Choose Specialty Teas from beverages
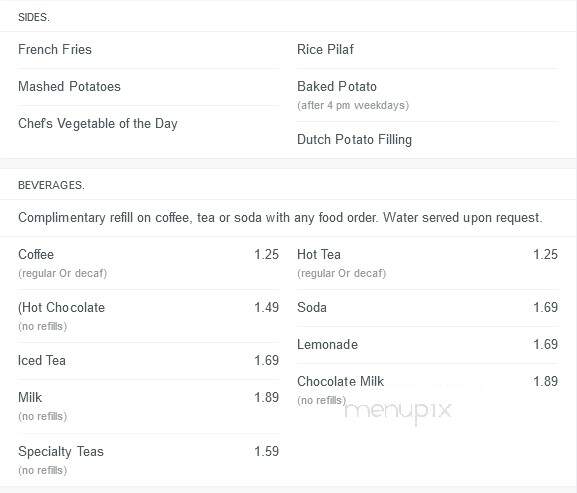Viewport: 577px width, 493px height. point(61,451)
